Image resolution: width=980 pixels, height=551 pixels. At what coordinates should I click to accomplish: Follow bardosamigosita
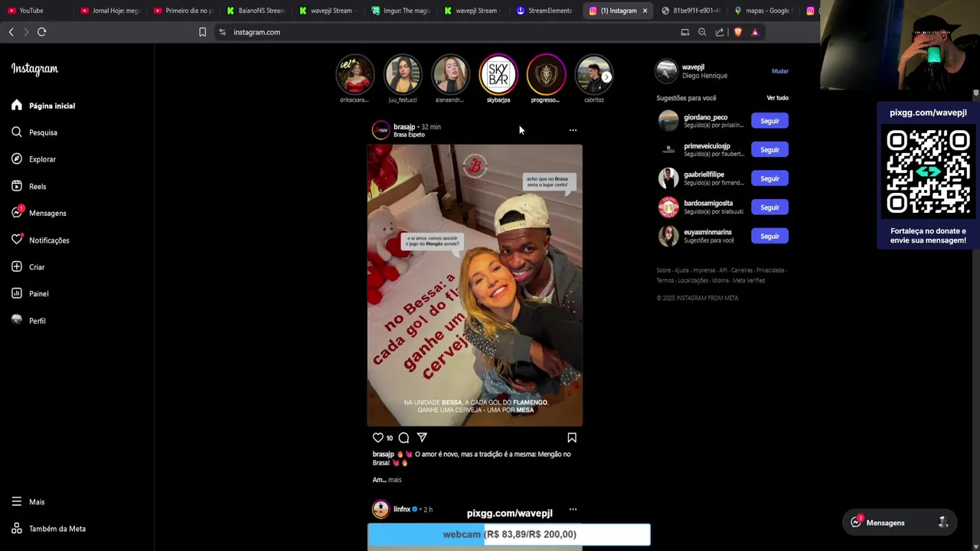(x=769, y=207)
